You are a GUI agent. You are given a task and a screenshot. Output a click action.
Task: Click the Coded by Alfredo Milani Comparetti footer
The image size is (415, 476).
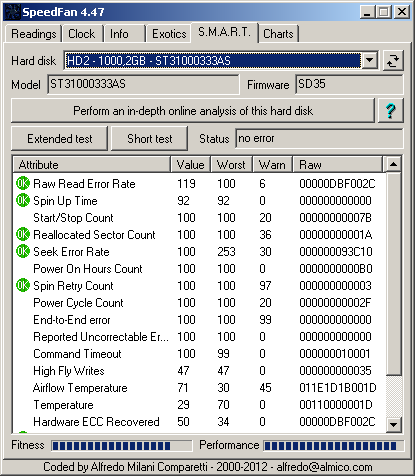pyautogui.click(x=207, y=467)
